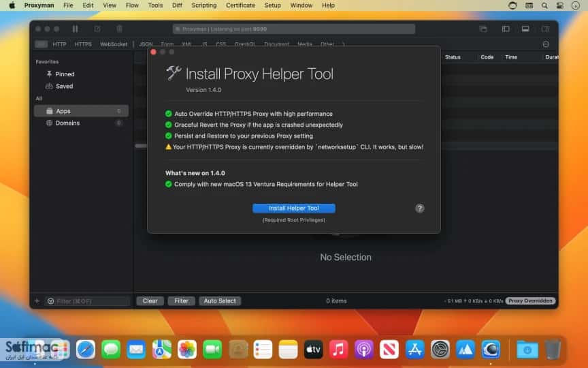Open Maps from the Dock

click(x=161, y=350)
